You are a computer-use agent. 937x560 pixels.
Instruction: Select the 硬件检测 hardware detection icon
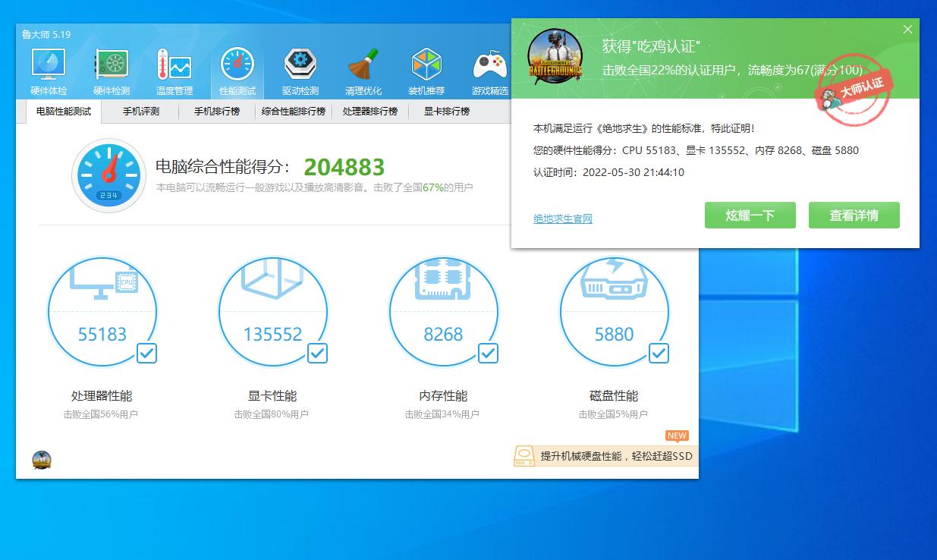pyautogui.click(x=111, y=68)
